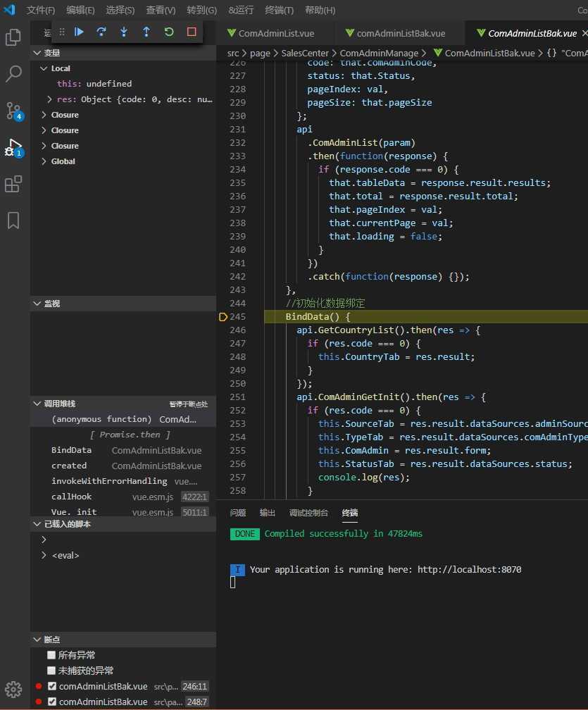Open the Source Control view icon
This screenshot has width=588, height=710.
click(13, 111)
